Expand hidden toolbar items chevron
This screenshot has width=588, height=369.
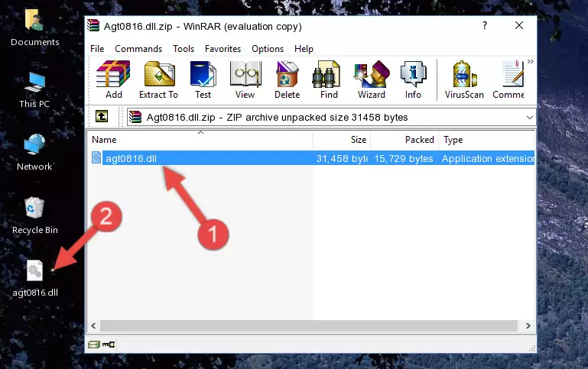(530, 61)
